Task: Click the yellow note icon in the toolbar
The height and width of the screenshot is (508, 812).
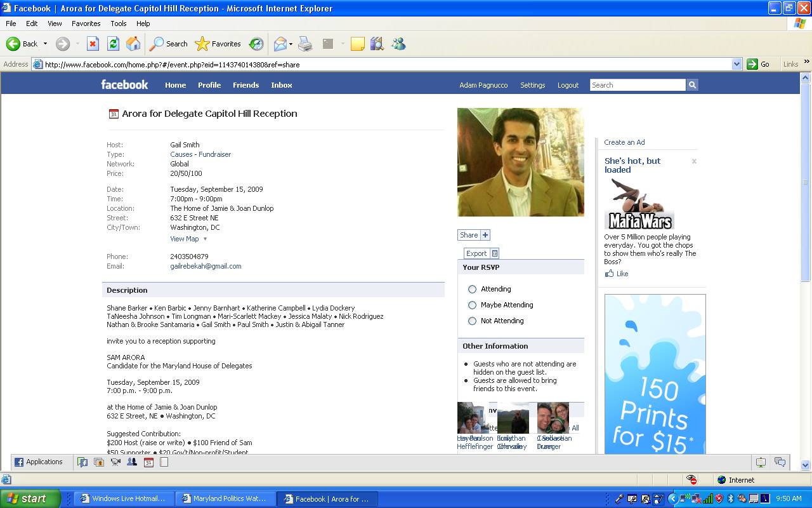Action: (358, 44)
